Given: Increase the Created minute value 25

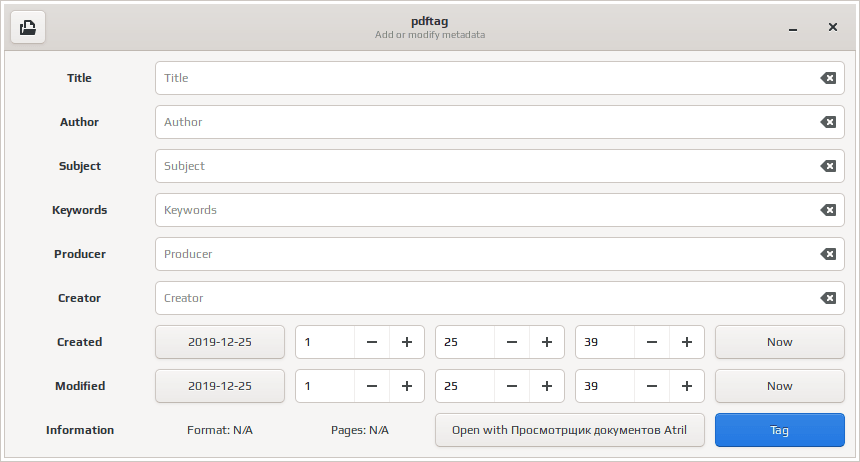Looking at the screenshot, I should 547,342.
